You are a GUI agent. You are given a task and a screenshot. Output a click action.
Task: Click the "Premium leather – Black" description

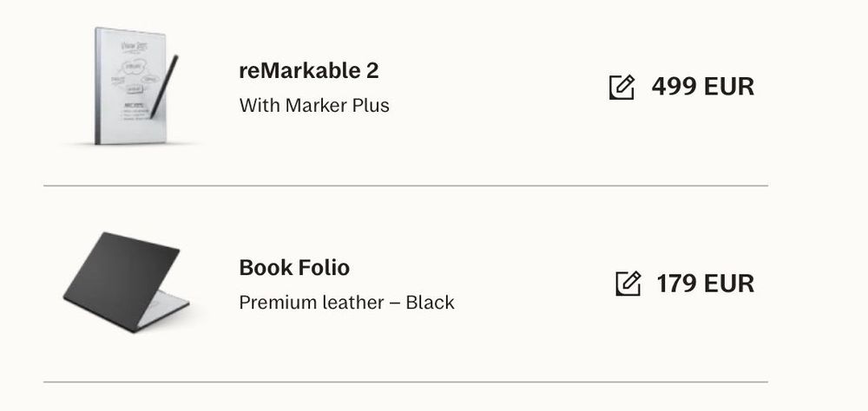pos(346,303)
